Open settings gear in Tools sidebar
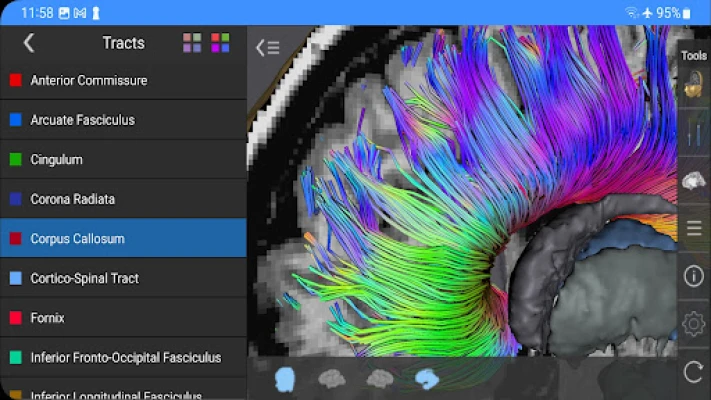Image resolution: width=711 pixels, height=400 pixels. [693, 324]
